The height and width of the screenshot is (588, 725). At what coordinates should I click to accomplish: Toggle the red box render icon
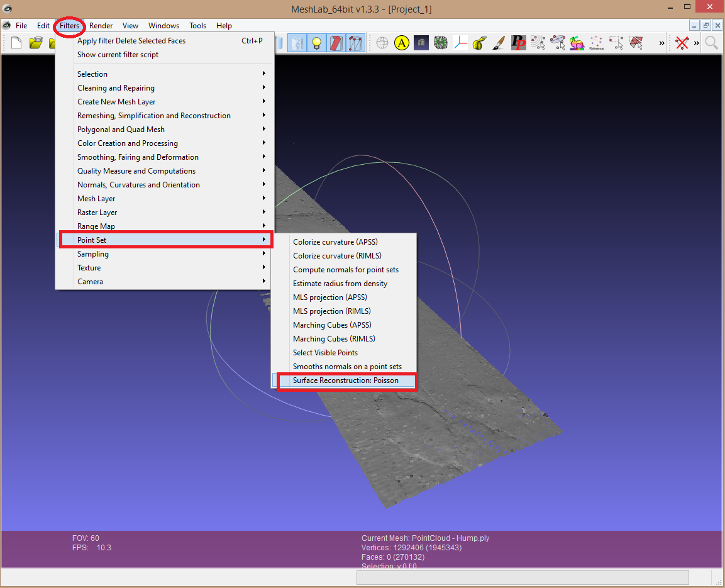click(336, 43)
